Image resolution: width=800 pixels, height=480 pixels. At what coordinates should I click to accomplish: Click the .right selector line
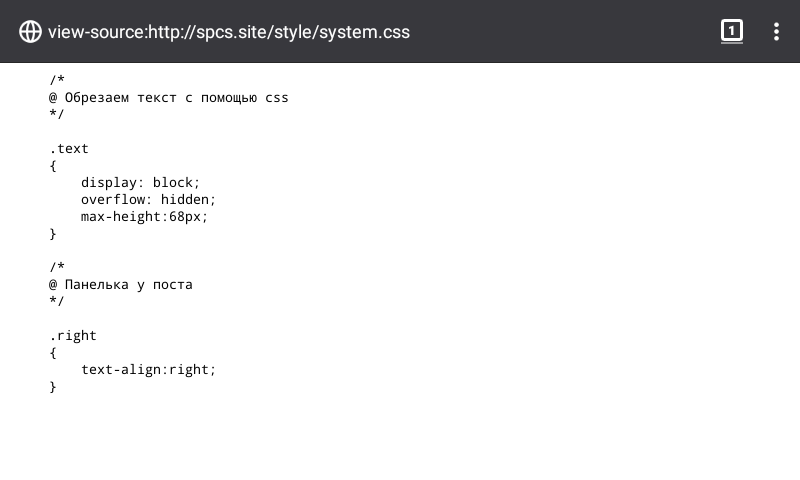pyautogui.click(x=73, y=336)
